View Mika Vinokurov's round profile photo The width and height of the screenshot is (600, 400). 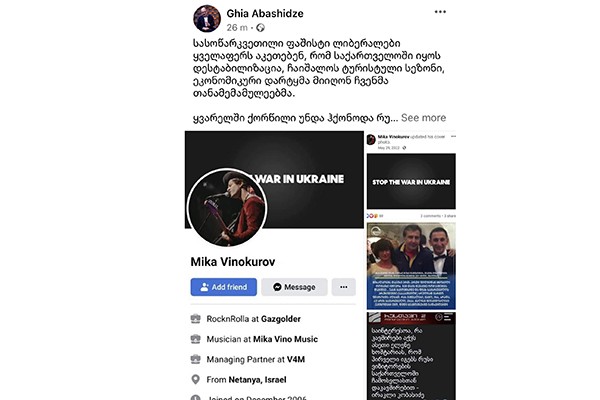tap(227, 208)
